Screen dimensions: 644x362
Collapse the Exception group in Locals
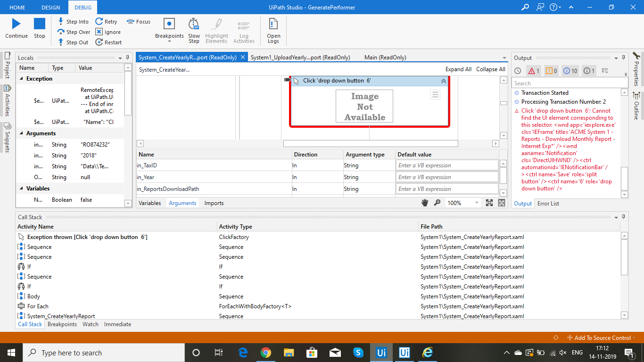tap(22, 79)
